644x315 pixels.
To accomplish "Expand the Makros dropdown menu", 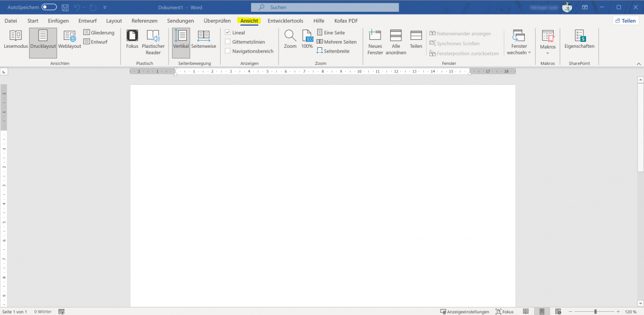I will click(x=547, y=42).
